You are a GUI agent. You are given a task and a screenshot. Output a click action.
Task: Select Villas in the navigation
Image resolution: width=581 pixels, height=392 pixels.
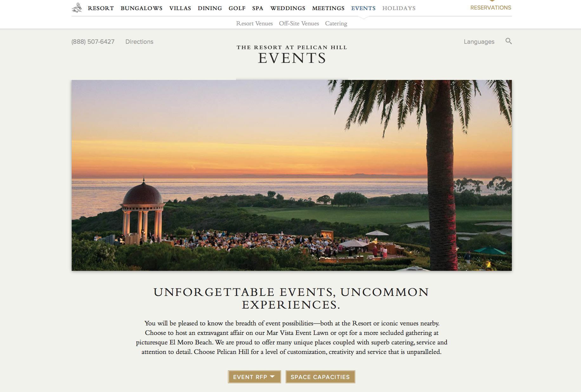click(180, 8)
